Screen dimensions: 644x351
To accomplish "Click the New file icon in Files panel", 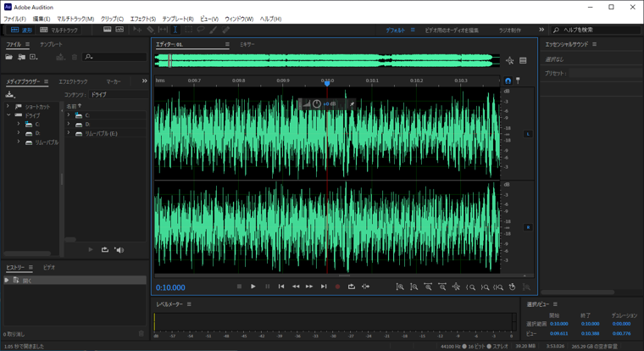I will [34, 57].
